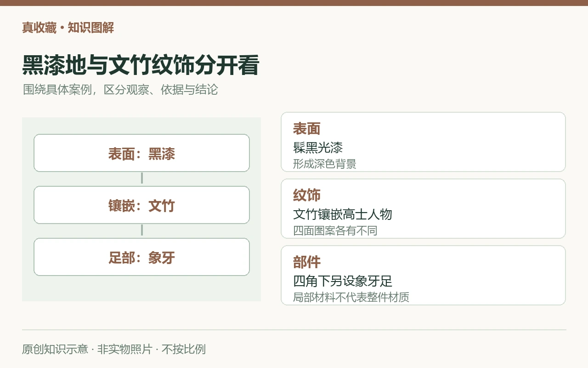
Task: Open the 表面 card heading
Action: click(x=306, y=128)
